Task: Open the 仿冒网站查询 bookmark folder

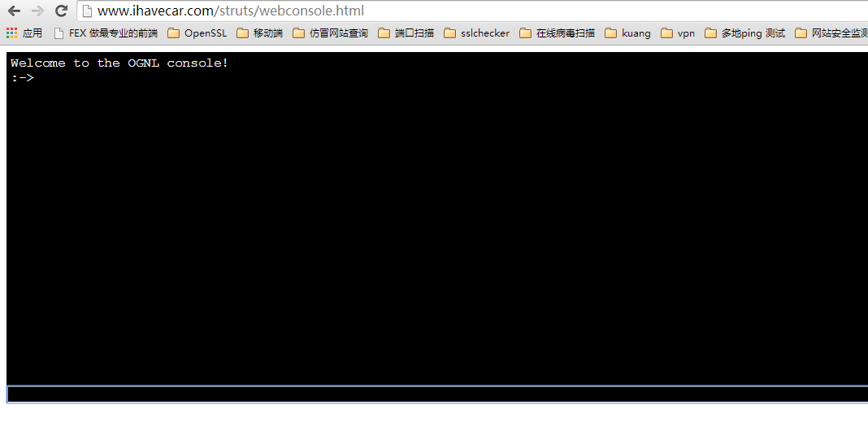Action: click(x=331, y=33)
